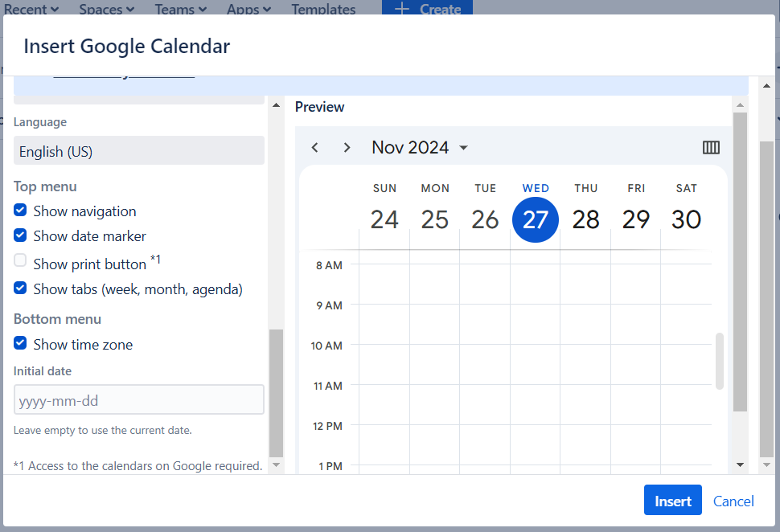Click the next month arrow in calendar preview

click(x=347, y=147)
